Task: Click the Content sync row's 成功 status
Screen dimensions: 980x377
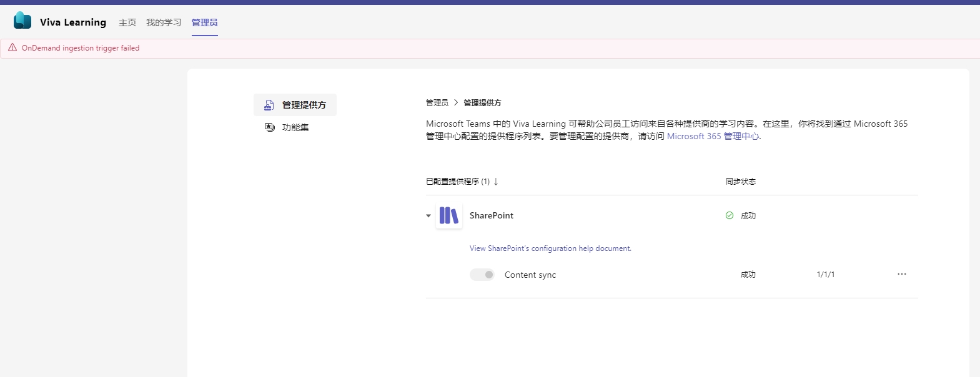Action: pos(748,275)
